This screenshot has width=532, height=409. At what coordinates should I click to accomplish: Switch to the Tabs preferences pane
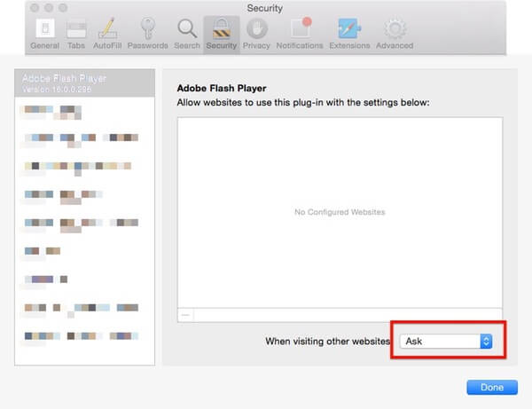[76, 34]
